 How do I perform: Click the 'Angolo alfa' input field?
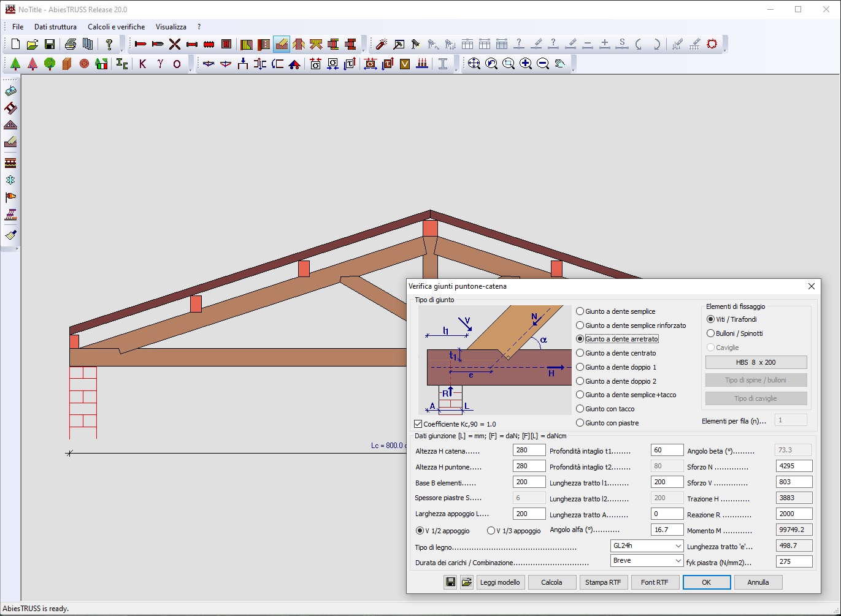point(667,530)
